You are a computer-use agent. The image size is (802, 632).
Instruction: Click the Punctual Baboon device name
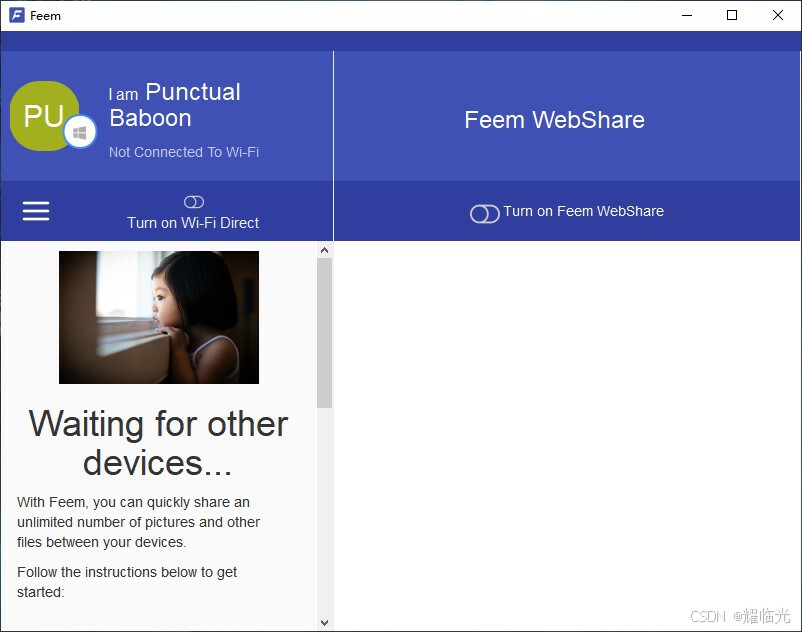click(175, 105)
